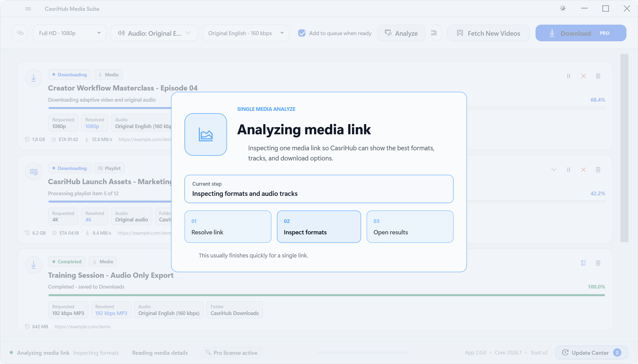
Task: Click the CasriHub Launch Assets progress bar
Action: point(327,202)
